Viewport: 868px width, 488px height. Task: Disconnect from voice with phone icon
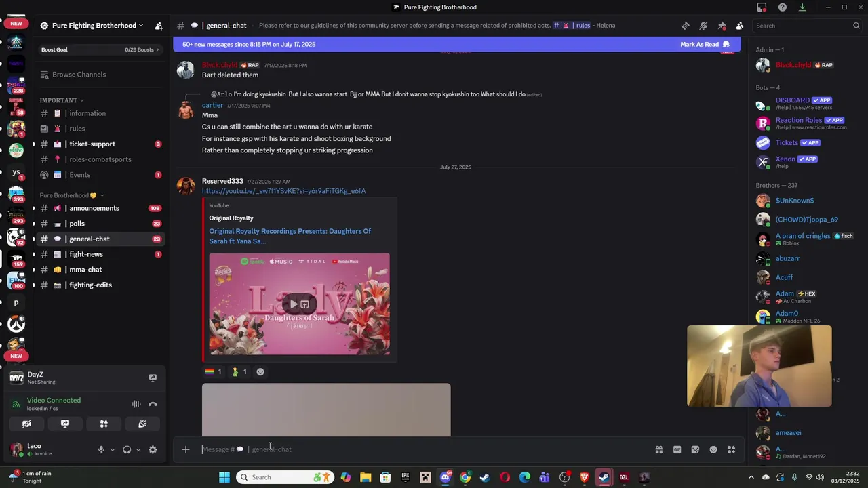coord(153,404)
